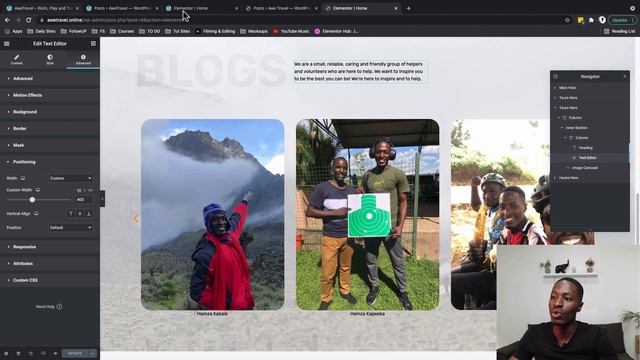Open the Extensions puzzle icon
640x360 pixels.
[x=591, y=20]
